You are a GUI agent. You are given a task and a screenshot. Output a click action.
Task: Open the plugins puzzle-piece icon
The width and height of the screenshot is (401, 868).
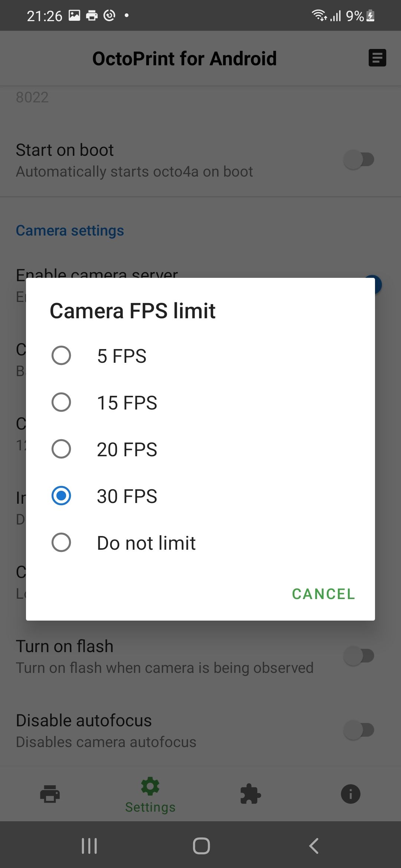click(251, 794)
